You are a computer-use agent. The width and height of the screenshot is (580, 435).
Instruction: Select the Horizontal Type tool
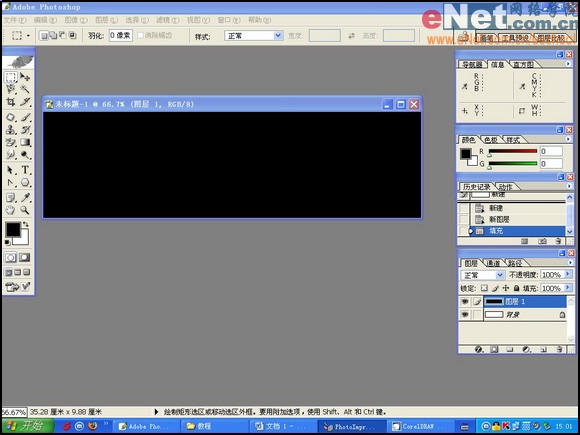click(25, 170)
